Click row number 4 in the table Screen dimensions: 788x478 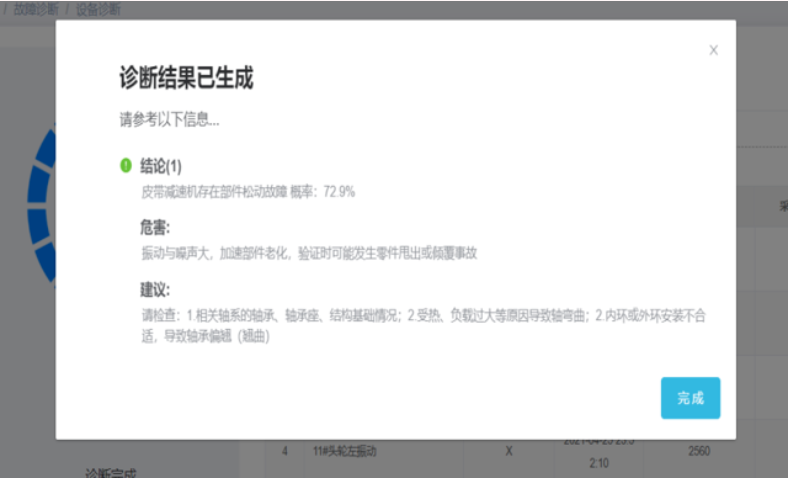tap(285, 452)
